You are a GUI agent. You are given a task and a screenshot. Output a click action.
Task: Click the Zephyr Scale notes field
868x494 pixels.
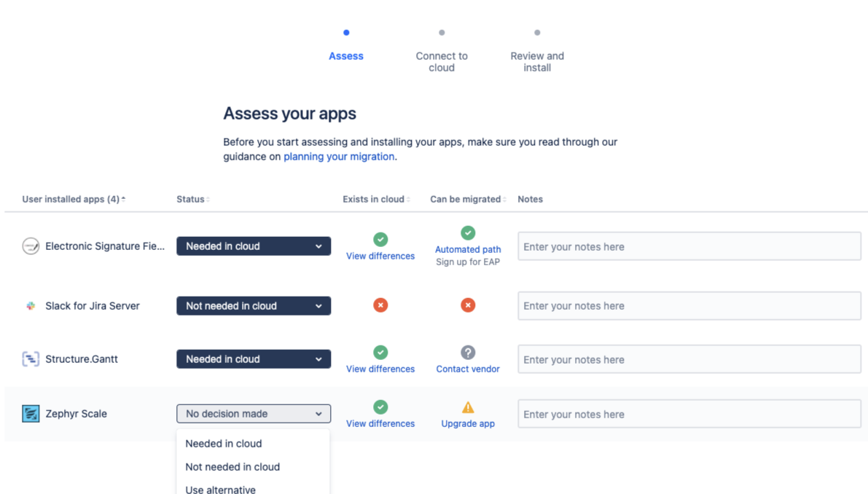[689, 415]
